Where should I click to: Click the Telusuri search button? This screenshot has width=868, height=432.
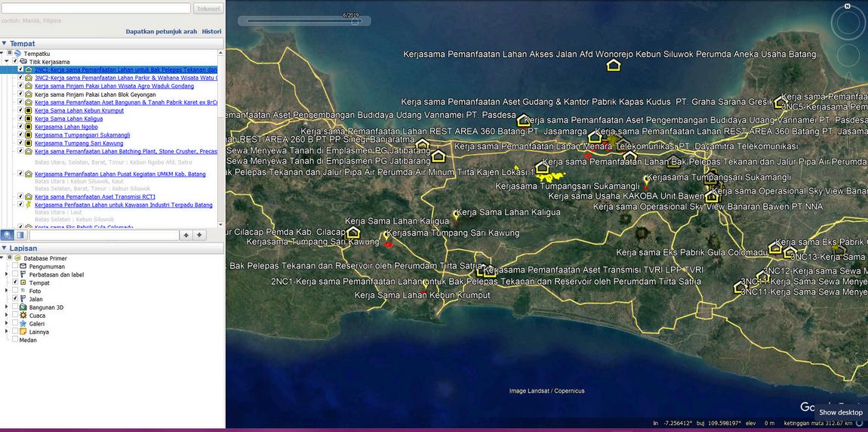(x=208, y=8)
